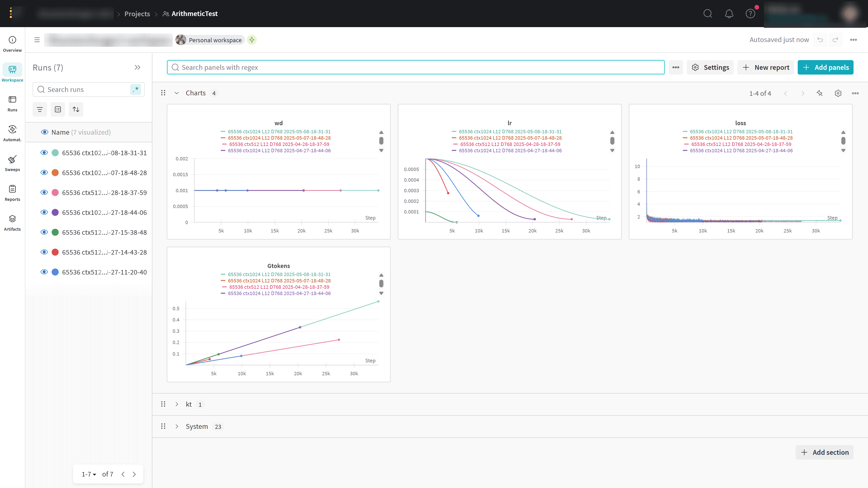Click the purple color dot for run 27-18-44-06
This screenshot has width=868, height=488.
55,212
